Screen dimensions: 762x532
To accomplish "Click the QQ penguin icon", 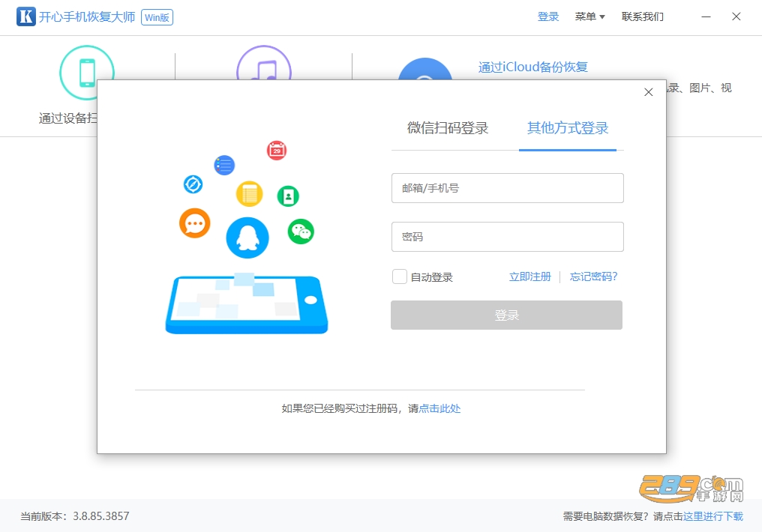I will pyautogui.click(x=247, y=238).
